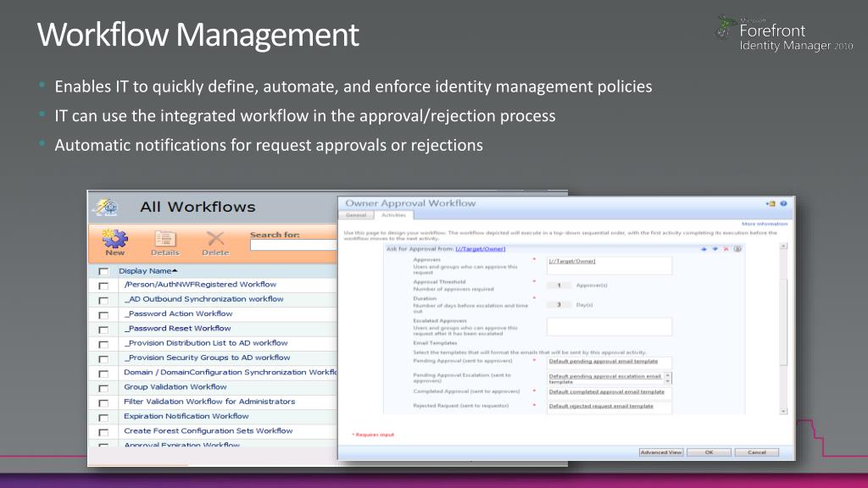
Task: Check the Expiration Notification Workflow checkbox
Action: (x=103, y=418)
